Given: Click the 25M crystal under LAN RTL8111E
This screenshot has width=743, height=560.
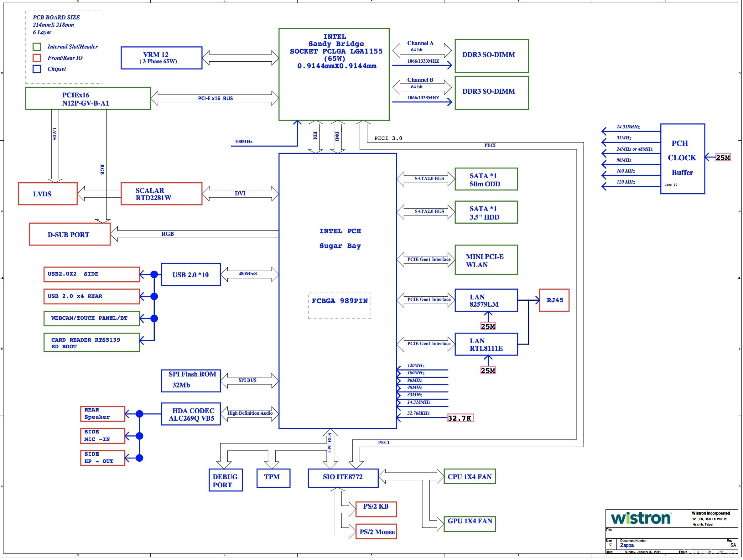Looking at the screenshot, I should tap(488, 370).
